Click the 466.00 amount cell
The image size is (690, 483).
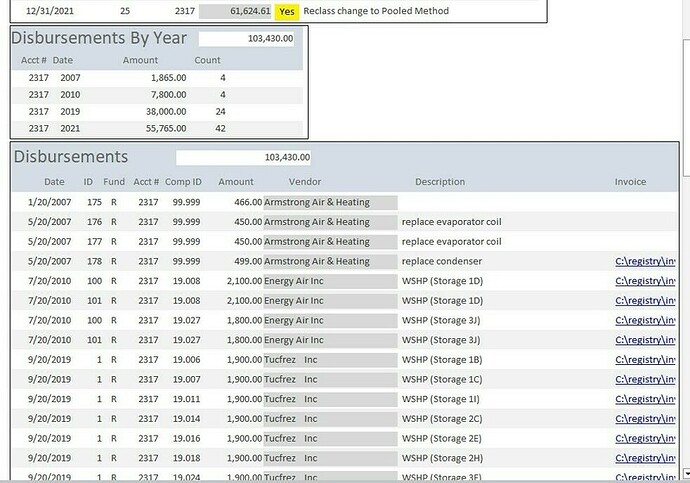[248, 202]
